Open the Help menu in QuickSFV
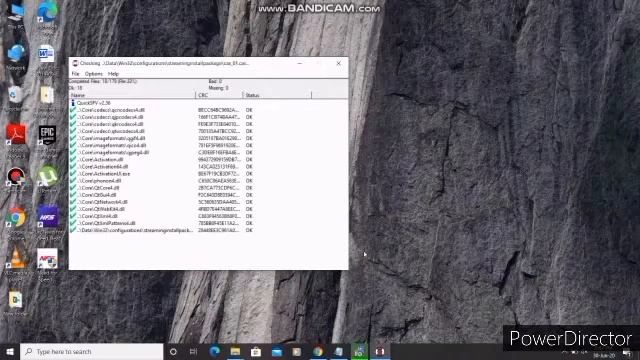 pos(113,74)
